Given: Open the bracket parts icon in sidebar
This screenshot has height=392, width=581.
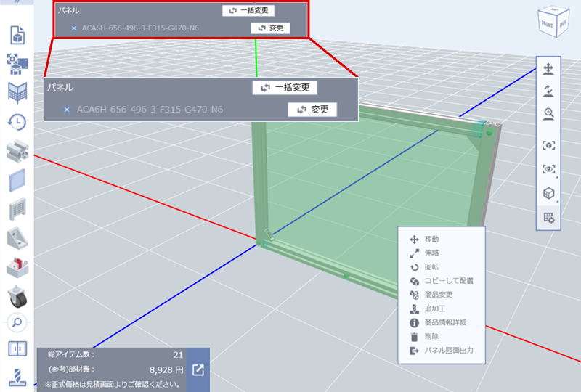Looking at the screenshot, I should [x=17, y=237].
